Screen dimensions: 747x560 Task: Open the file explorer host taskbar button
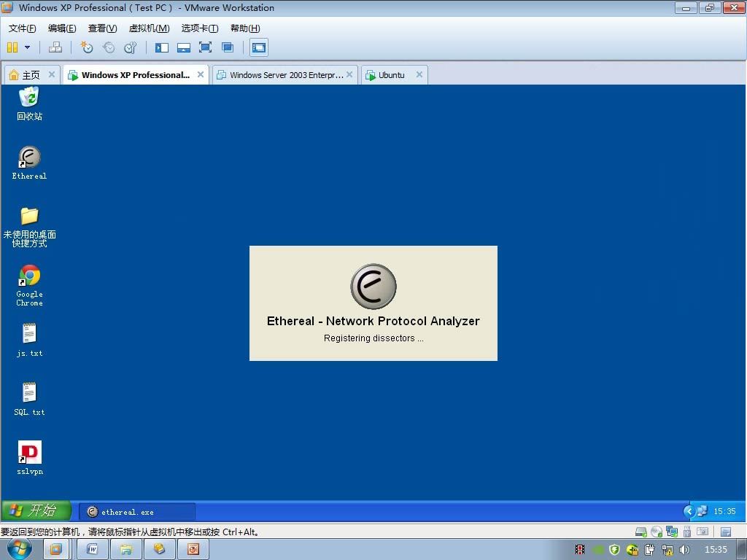point(125,549)
